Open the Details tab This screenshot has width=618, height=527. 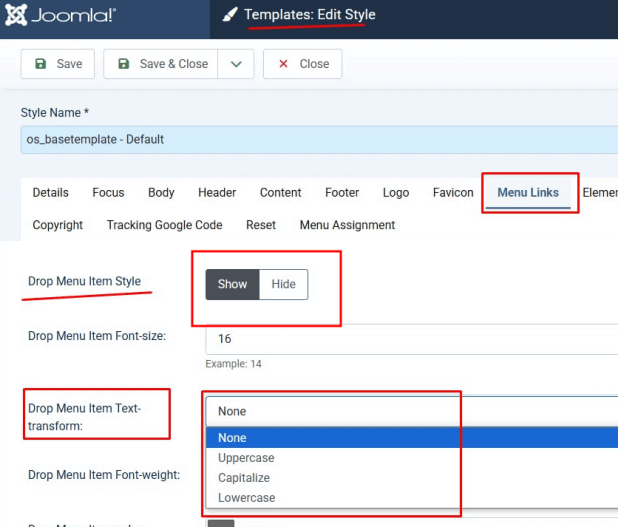point(50,193)
